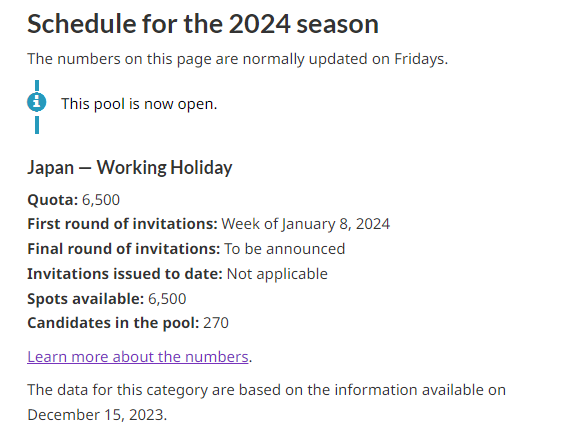This screenshot has height=432, width=580.
Task: Click the 'December 15, 2023' date text
Action: pyautogui.click(x=97, y=415)
